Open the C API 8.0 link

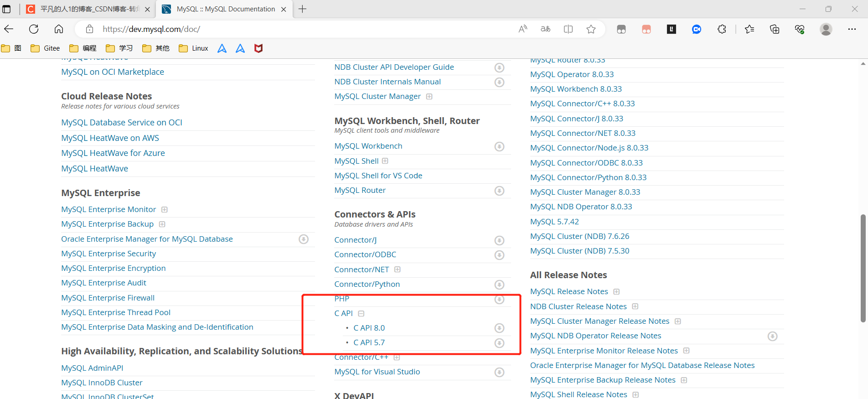pos(369,328)
